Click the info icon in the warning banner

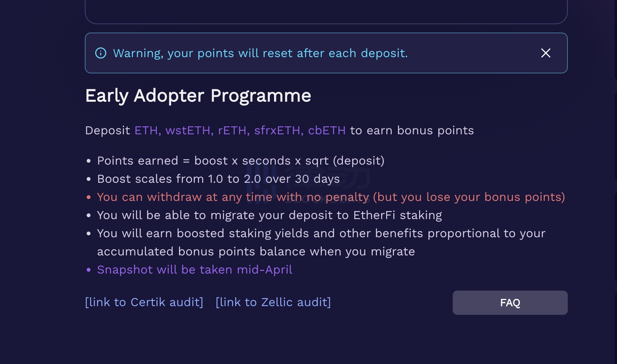coord(100,53)
